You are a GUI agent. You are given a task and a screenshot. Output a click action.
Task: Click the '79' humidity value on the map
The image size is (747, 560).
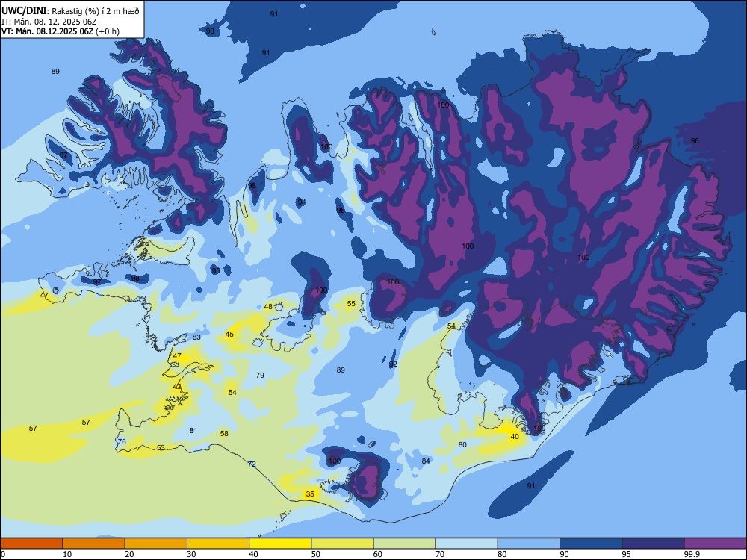[x=260, y=376]
